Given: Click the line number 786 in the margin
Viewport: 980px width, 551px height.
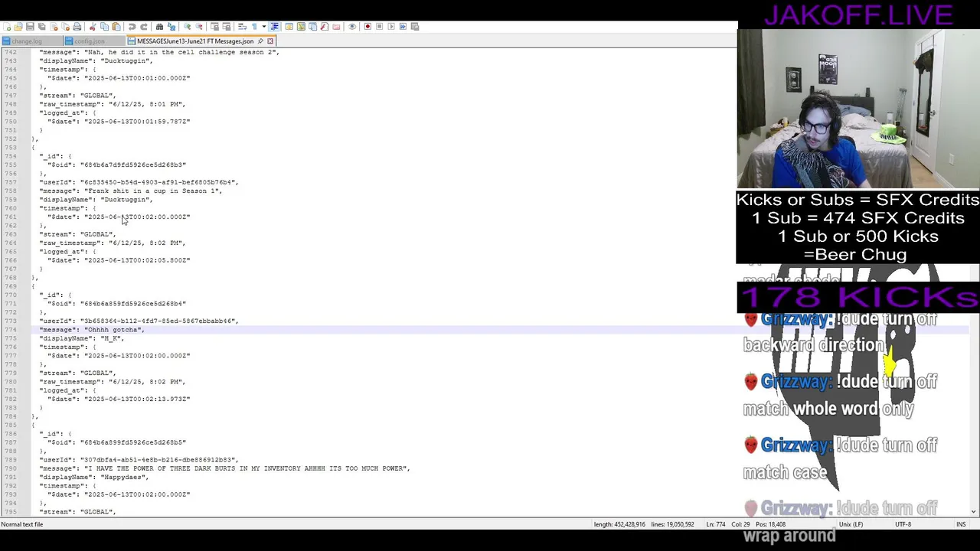Looking at the screenshot, I should [11, 434].
